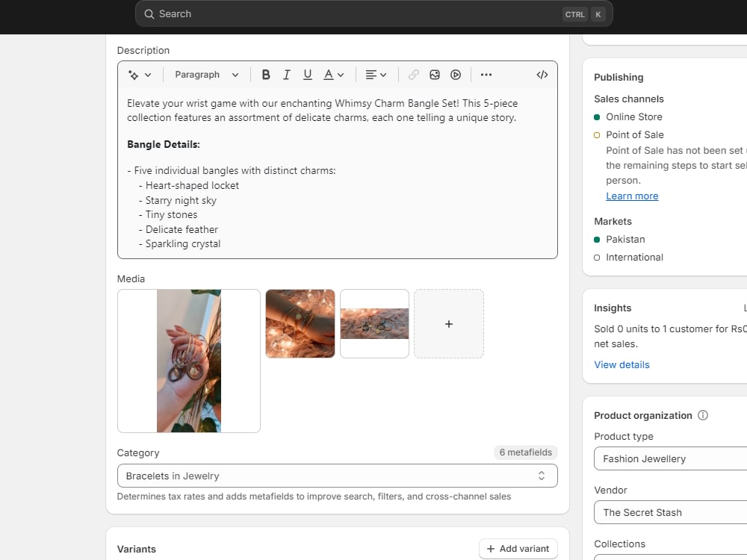Toggle bold formatting

pyautogui.click(x=266, y=75)
